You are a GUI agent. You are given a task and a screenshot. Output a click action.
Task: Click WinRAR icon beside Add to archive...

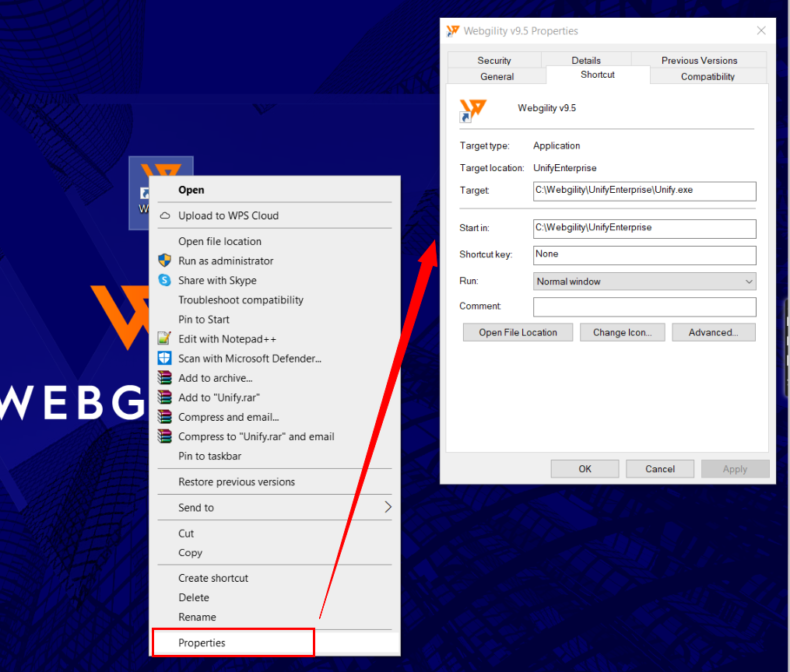(x=165, y=378)
